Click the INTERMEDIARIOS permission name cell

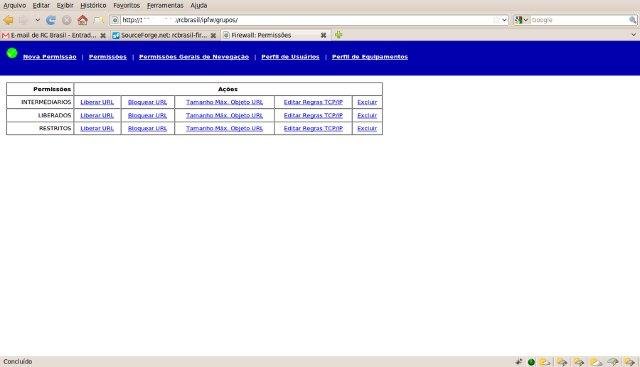pyautogui.click(x=40, y=102)
